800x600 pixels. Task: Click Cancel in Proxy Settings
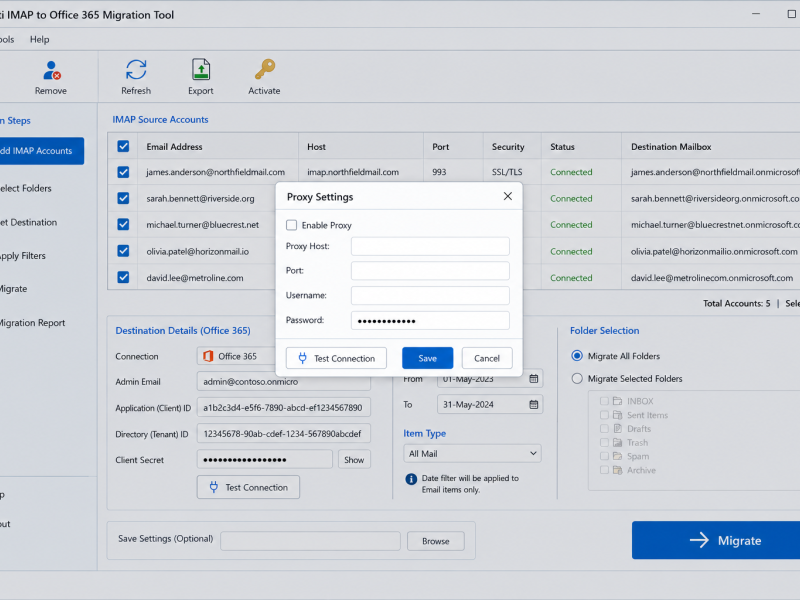click(487, 358)
